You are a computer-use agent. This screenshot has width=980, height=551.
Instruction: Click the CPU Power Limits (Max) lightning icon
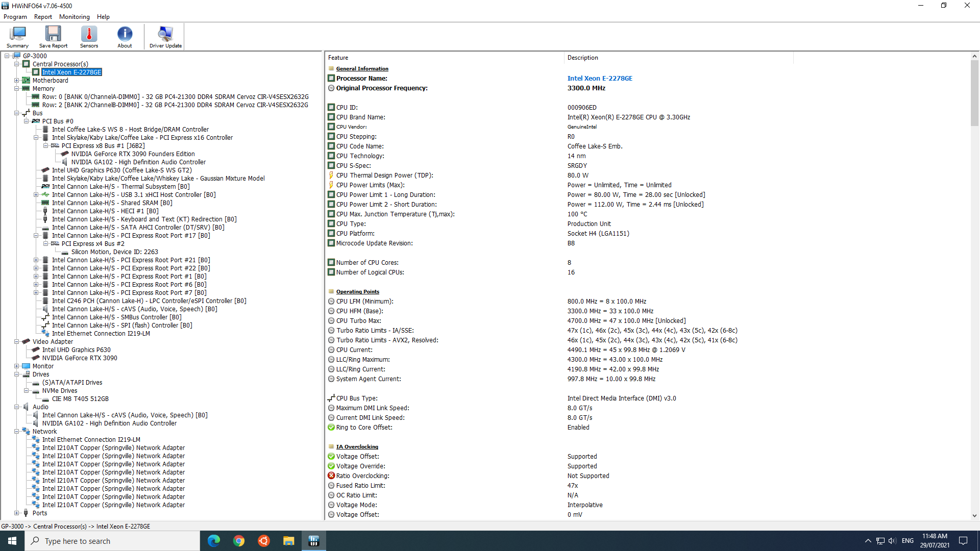[331, 185]
